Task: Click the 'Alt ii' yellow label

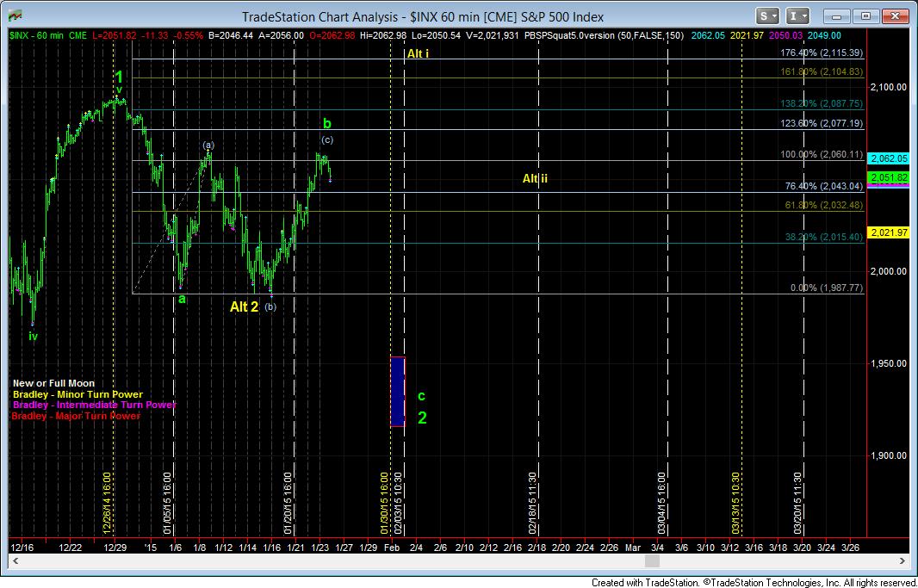Action: (535, 178)
